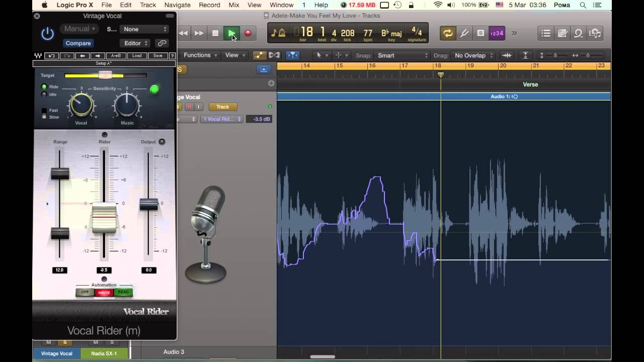Click the Rewind transport button
Viewport: 644px width, 362px height.
(x=183, y=34)
